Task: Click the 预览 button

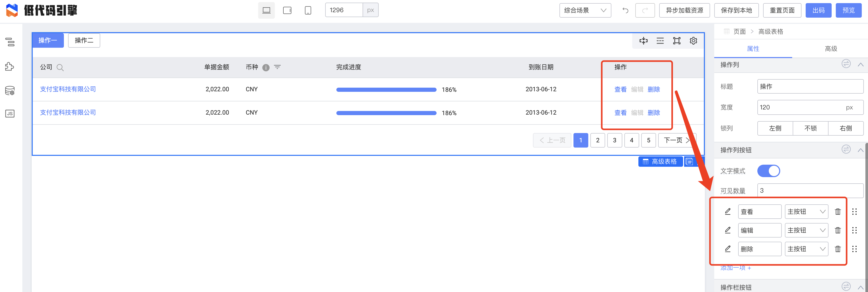Action: [x=849, y=10]
